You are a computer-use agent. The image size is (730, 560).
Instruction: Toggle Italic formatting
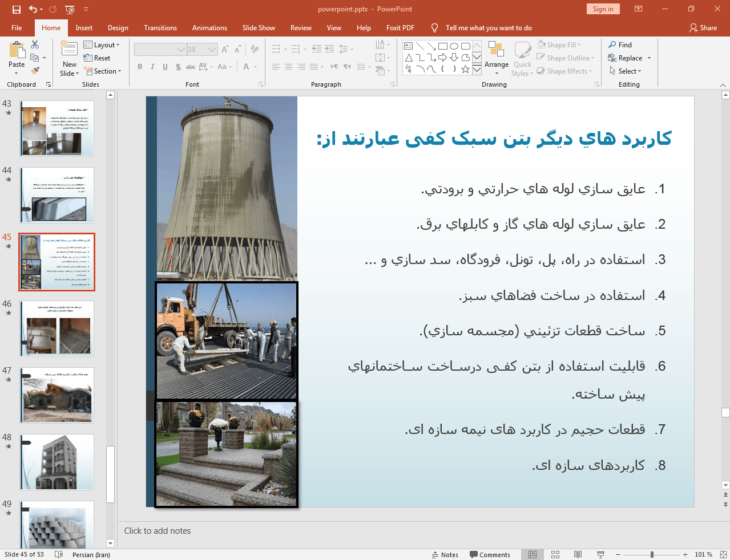tap(152, 67)
